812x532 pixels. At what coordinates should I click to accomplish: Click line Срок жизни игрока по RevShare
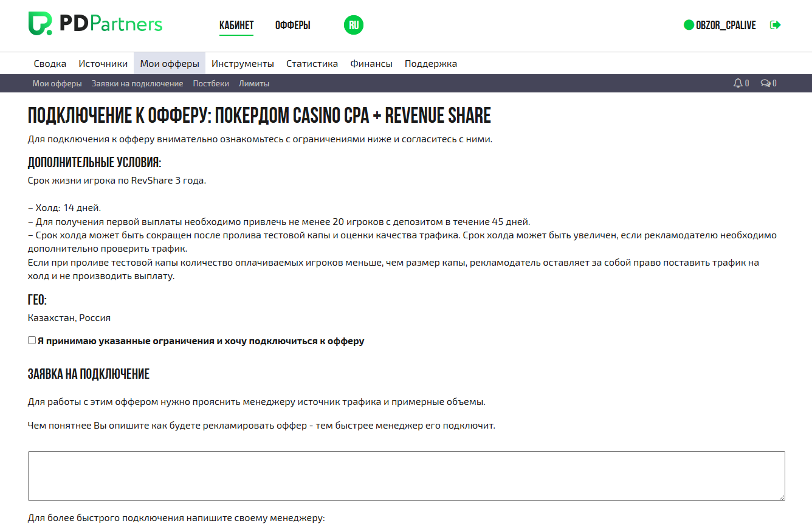[x=117, y=181]
